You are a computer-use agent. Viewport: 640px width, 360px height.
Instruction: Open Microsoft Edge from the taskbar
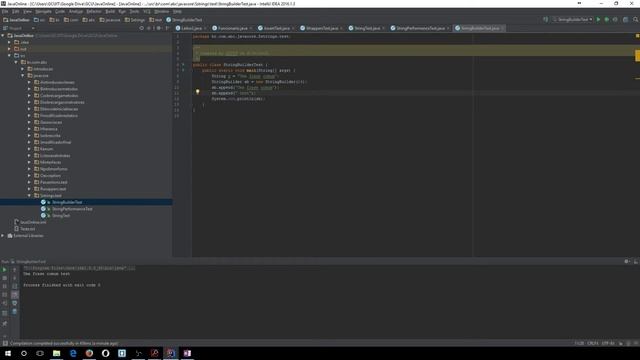click(73, 353)
